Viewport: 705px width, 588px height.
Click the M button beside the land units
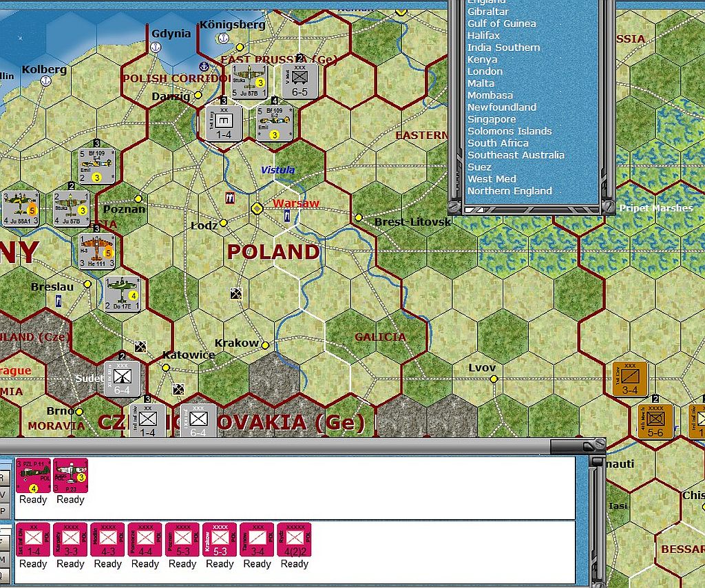click(x=4, y=559)
